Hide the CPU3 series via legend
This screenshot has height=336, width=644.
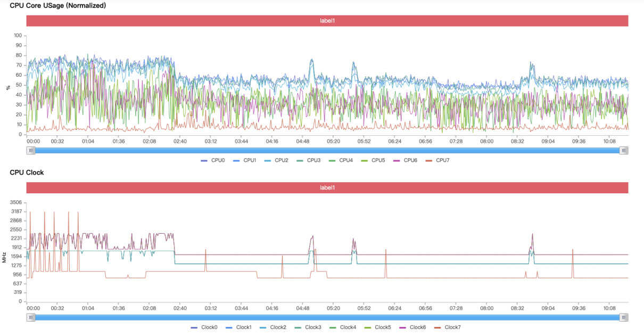tap(309, 160)
